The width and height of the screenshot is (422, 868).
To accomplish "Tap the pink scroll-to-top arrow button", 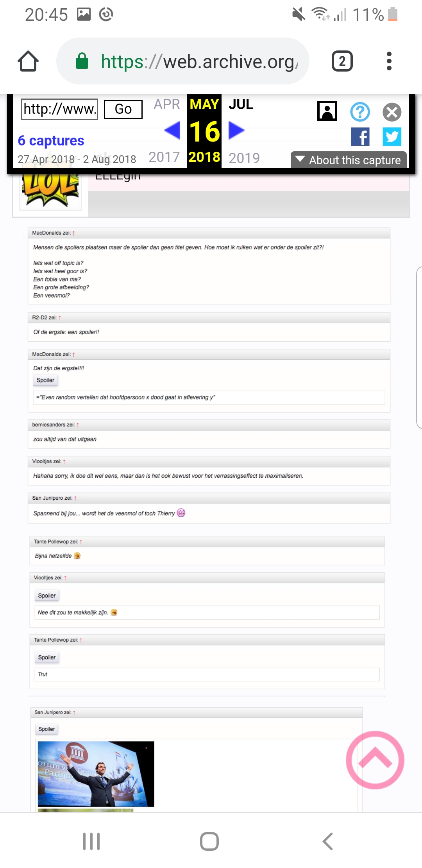I will pyautogui.click(x=375, y=760).
